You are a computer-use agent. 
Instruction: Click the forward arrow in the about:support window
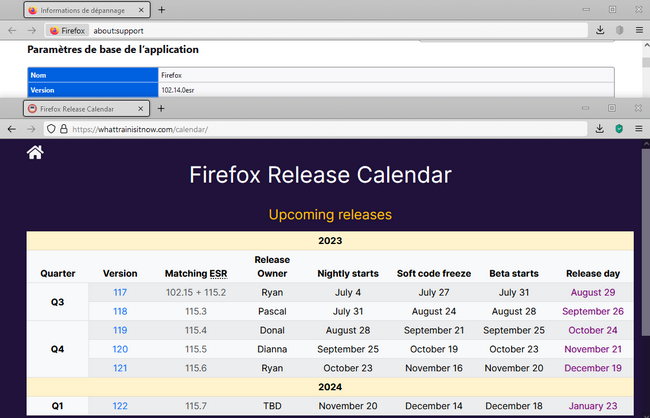tap(32, 30)
